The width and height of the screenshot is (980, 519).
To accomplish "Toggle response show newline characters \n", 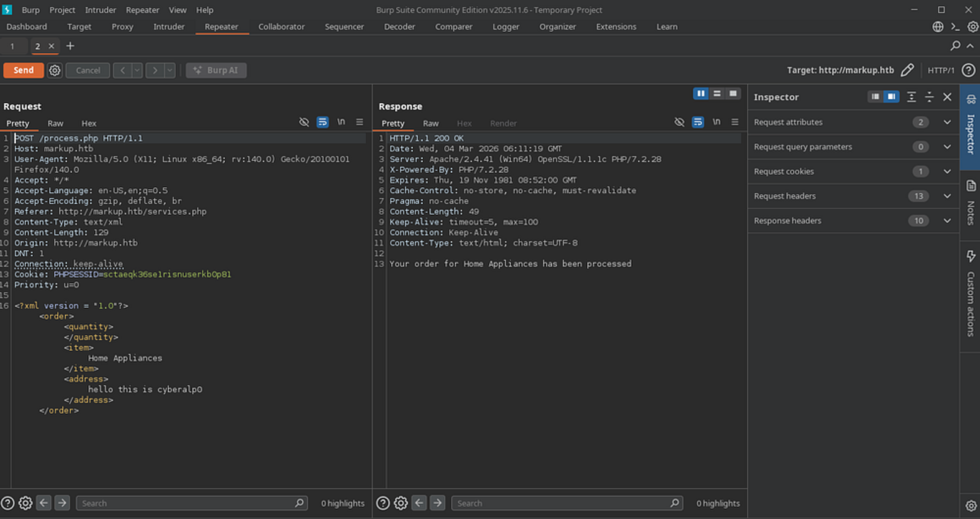I will 717,122.
